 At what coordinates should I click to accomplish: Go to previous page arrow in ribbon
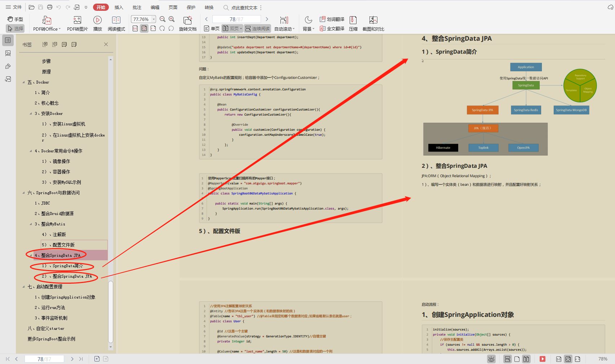coord(206,19)
